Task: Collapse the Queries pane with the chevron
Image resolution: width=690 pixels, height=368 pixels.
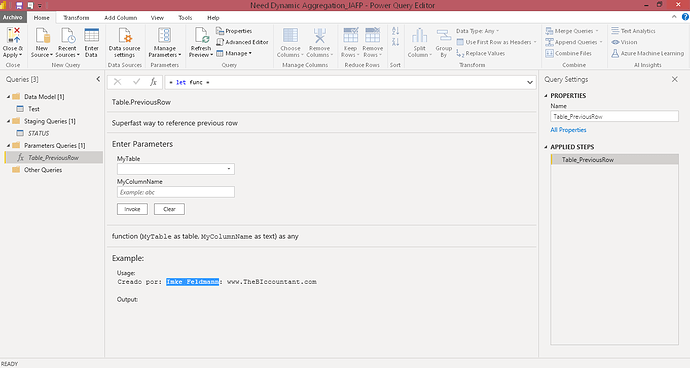Action: tap(98, 79)
